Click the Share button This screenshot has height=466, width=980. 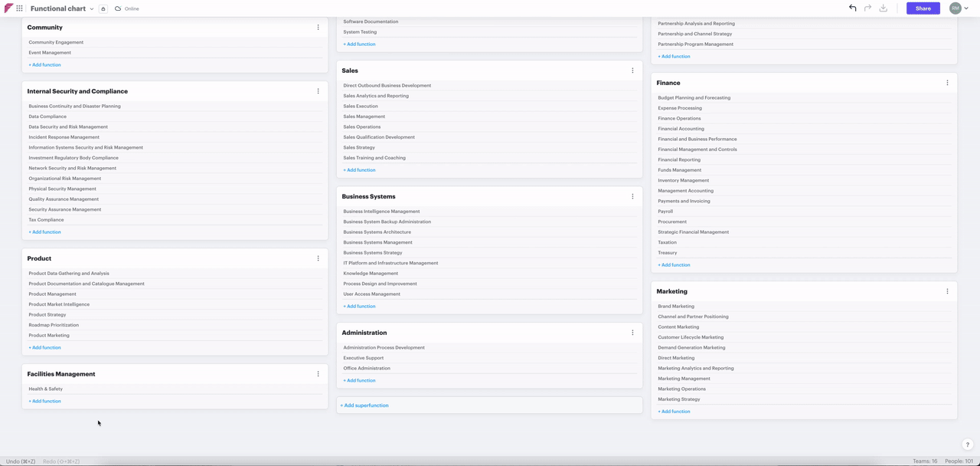(923, 8)
